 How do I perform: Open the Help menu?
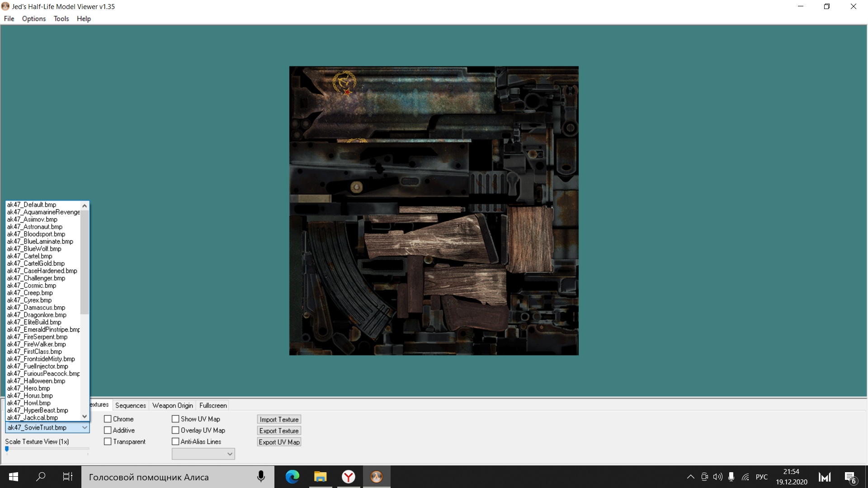pos(84,19)
